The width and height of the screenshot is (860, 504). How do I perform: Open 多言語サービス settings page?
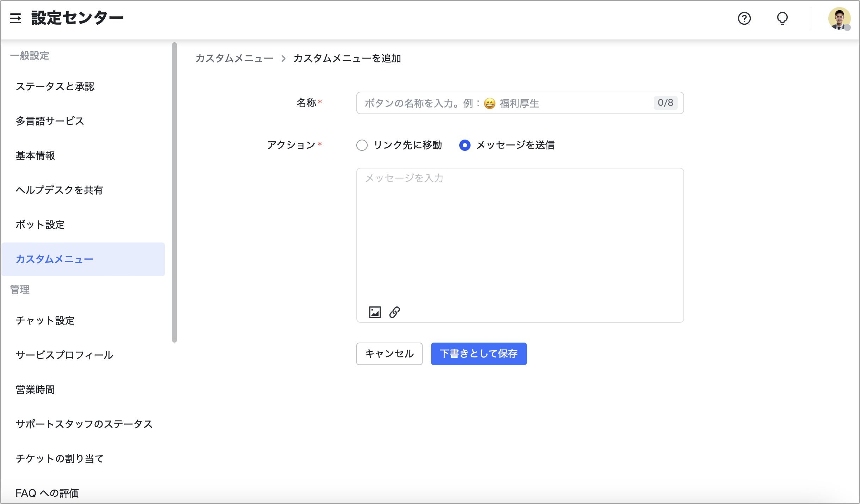pos(50,121)
